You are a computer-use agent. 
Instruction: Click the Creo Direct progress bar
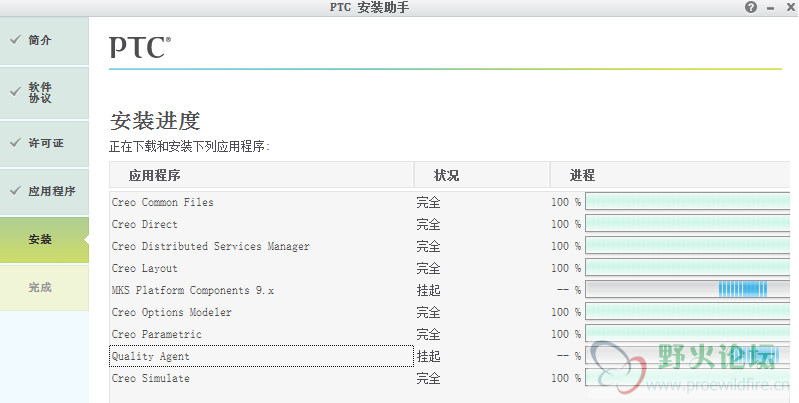(x=687, y=223)
